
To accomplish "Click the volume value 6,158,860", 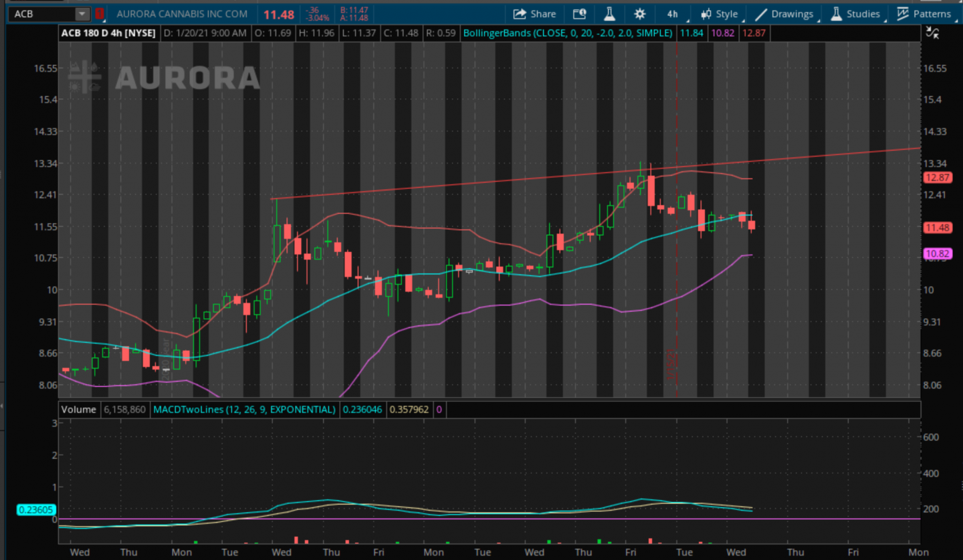I will (x=124, y=409).
